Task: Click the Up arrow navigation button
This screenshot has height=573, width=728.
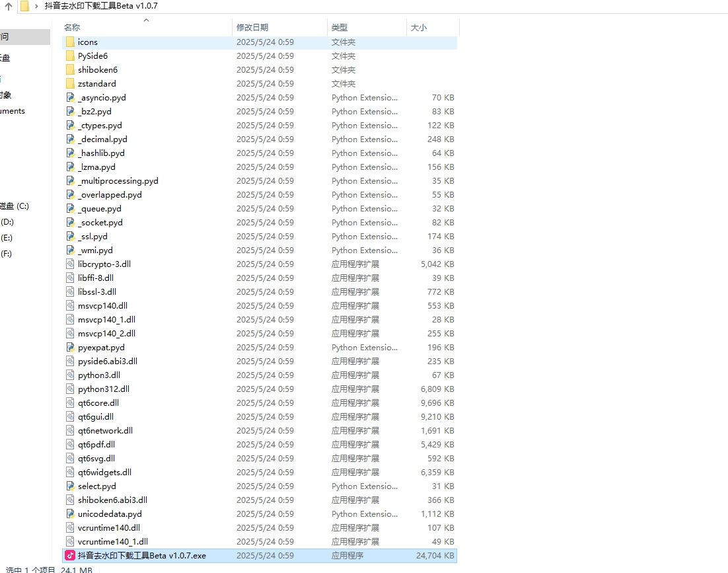Action: coord(9,6)
